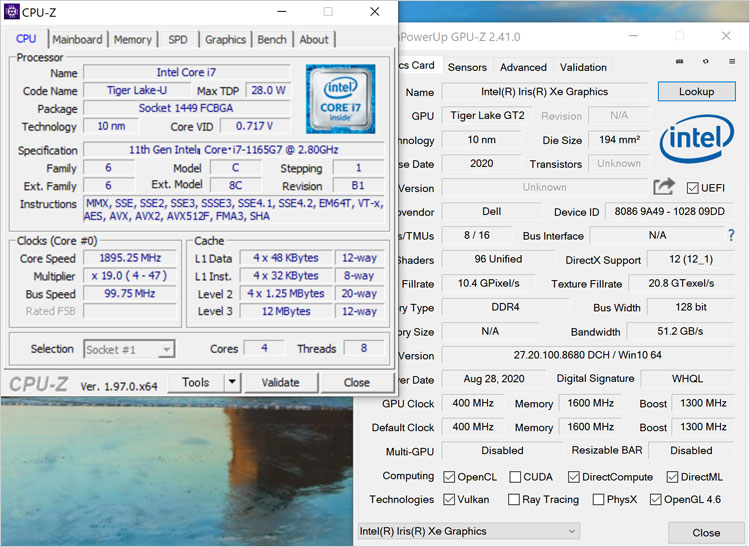Click the DirectX Support 12 (12_1) value
Screen dimensions: 750x547
691,259
